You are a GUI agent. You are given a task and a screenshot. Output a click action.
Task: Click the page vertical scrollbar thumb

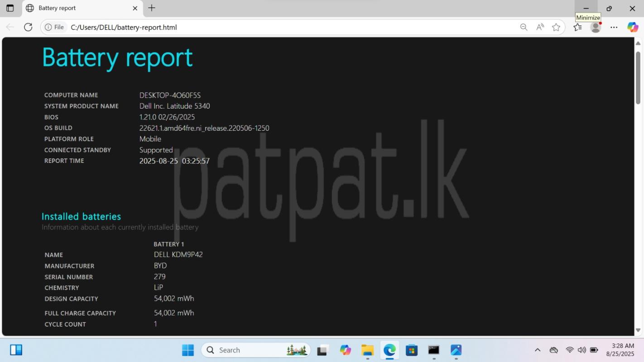(x=638, y=77)
